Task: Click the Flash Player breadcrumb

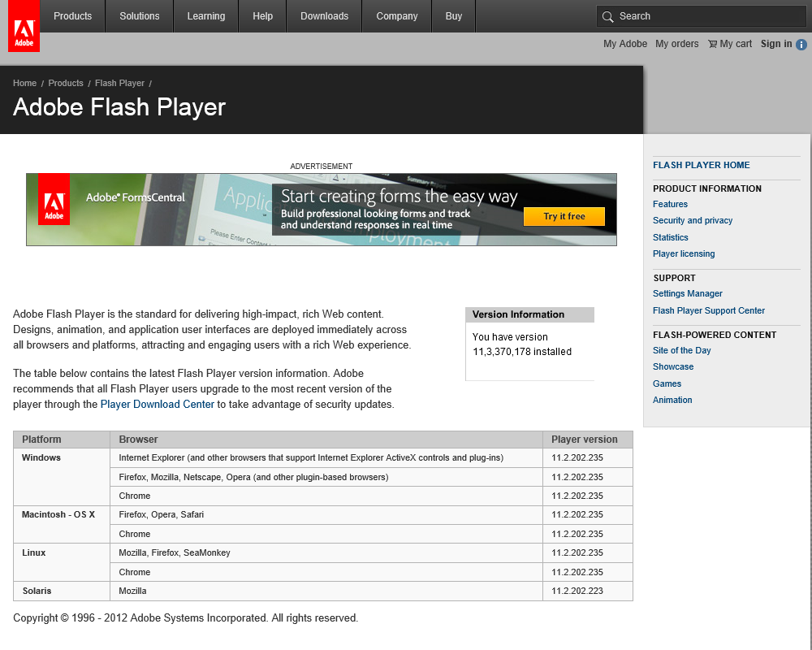Action: tap(119, 83)
